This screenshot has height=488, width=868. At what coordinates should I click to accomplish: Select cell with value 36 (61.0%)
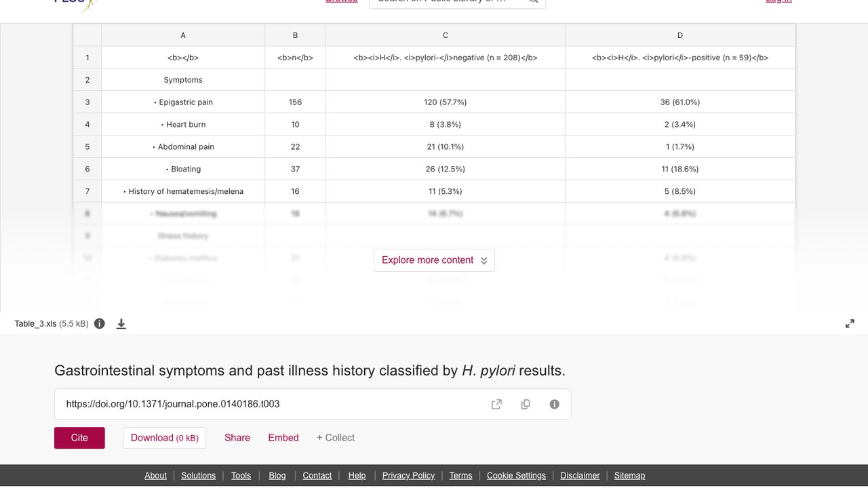[680, 102]
